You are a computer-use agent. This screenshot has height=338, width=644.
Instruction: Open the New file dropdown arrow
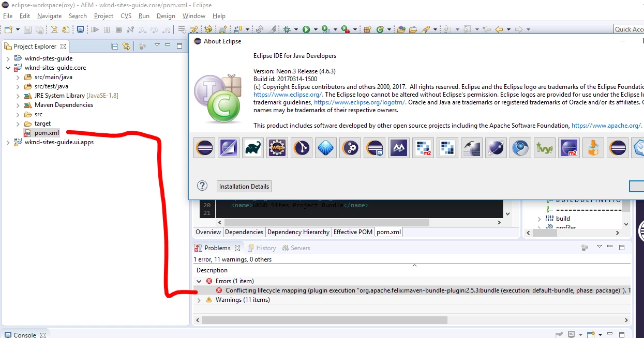coord(18,29)
